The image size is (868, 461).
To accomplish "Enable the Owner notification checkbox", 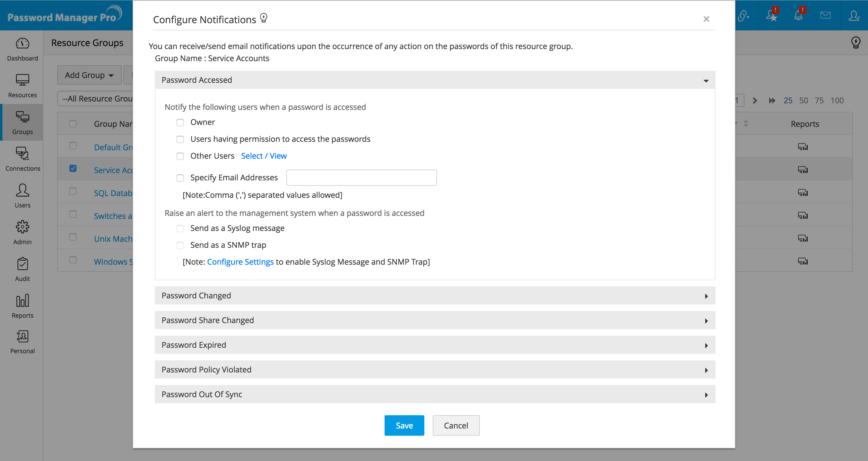I will pos(180,123).
